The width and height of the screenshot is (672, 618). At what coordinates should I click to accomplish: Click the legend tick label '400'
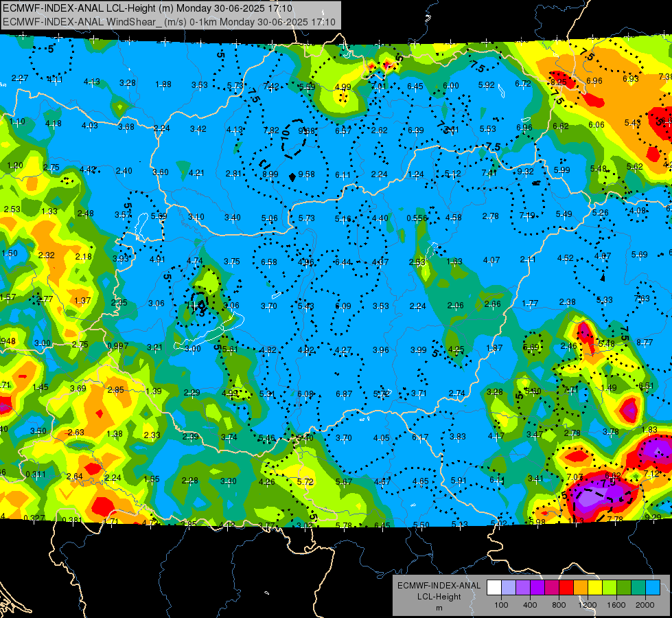(x=530, y=605)
